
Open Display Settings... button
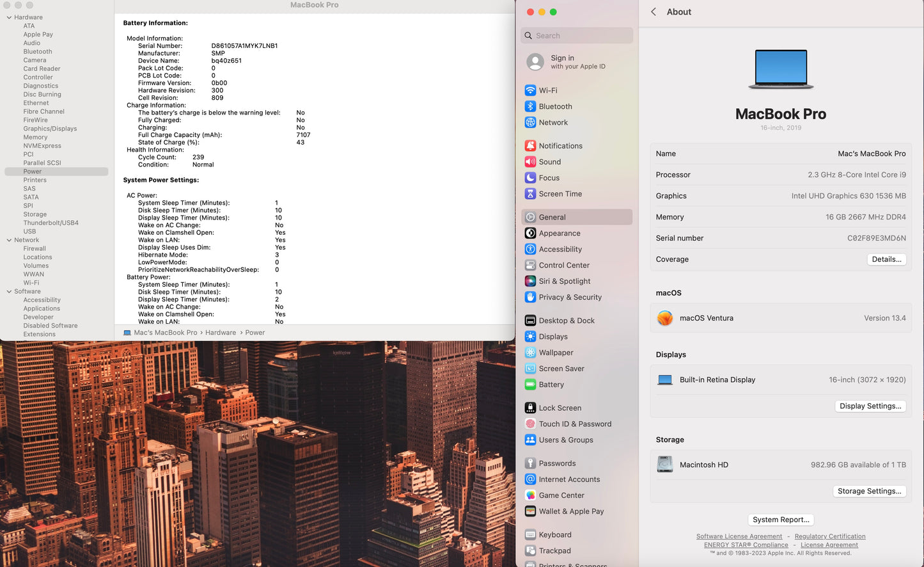(870, 406)
